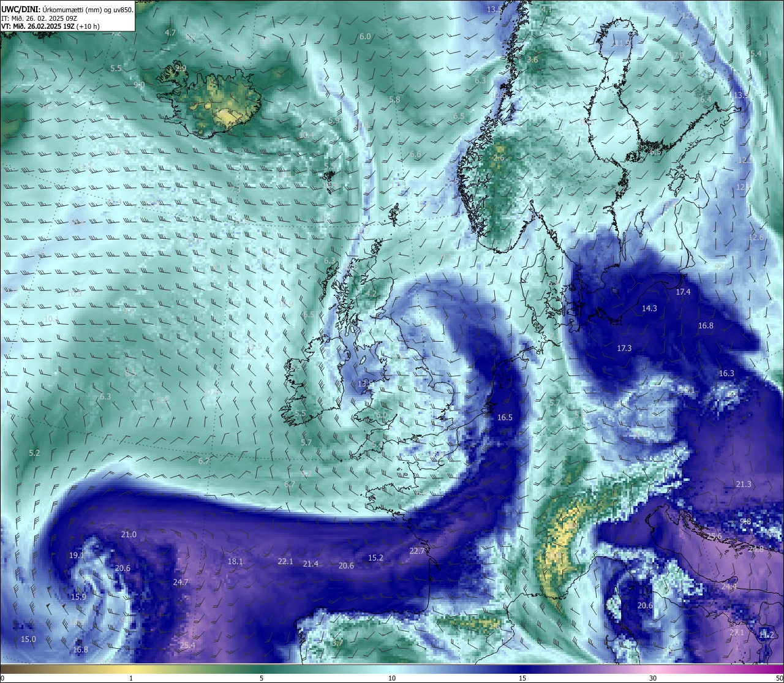784x683 pixels.
Task: Click the map value 24.4 on the map
Action: (x=729, y=586)
